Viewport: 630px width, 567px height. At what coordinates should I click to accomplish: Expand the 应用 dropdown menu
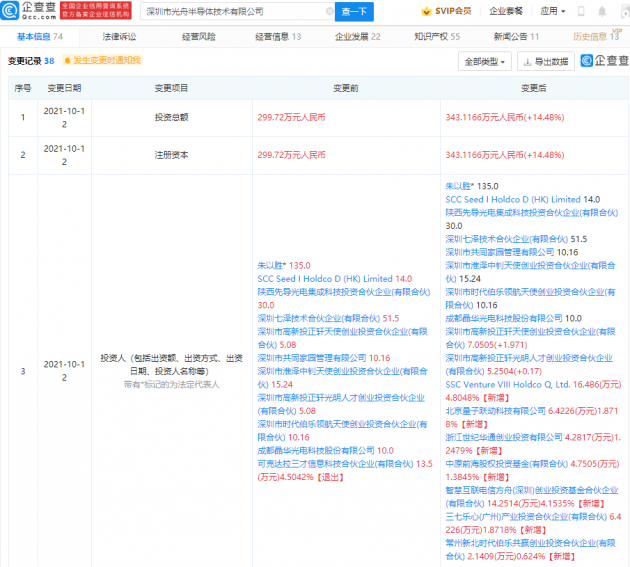pyautogui.click(x=551, y=12)
